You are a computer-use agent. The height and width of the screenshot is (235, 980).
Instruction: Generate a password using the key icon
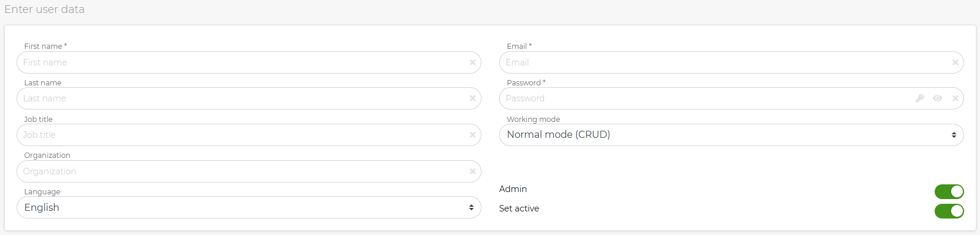(x=920, y=98)
